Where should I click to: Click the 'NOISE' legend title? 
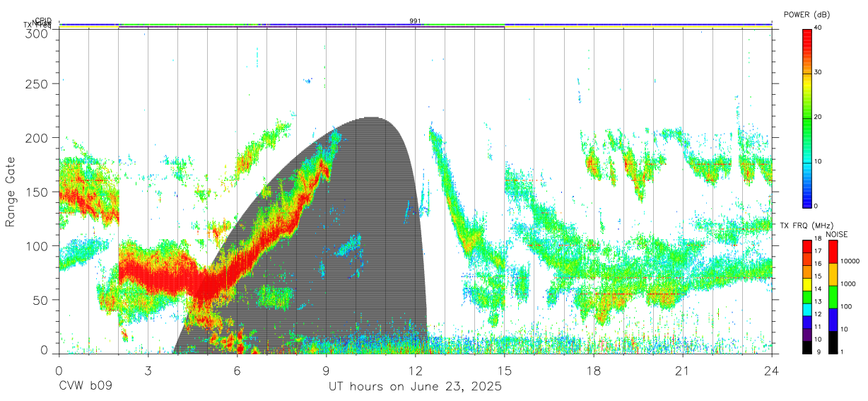tap(837, 234)
